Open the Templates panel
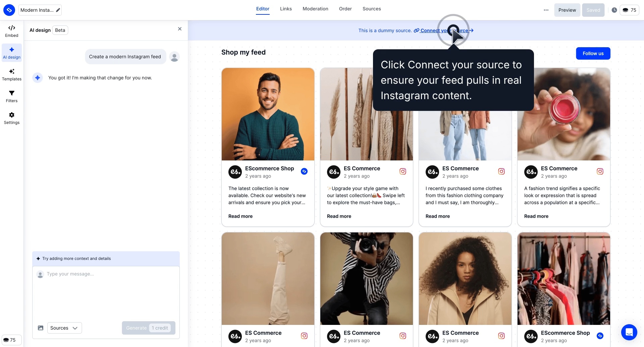The image size is (644, 347). point(12,75)
